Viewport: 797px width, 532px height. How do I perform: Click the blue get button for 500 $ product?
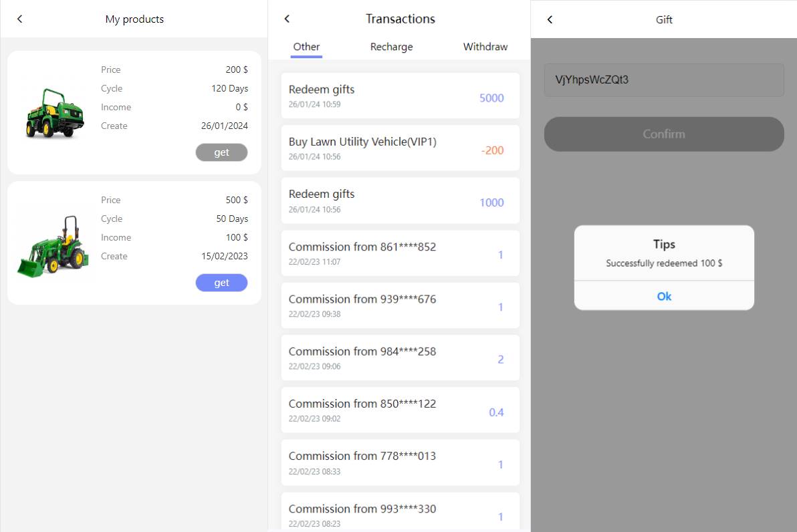click(221, 283)
